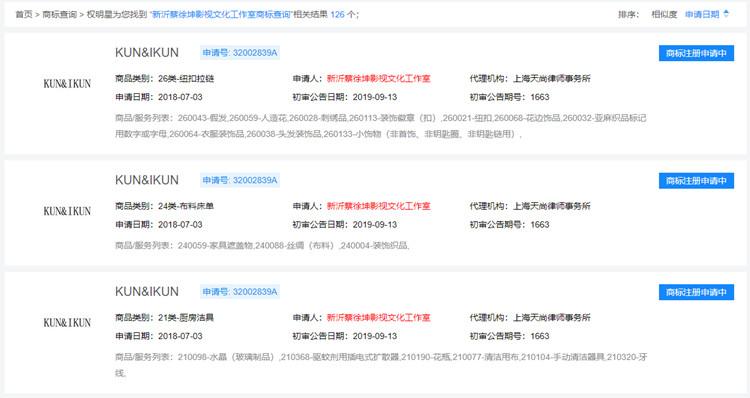
Task: Select 上海天尚律师事务所 in 21类 record
Action: [x=551, y=317]
